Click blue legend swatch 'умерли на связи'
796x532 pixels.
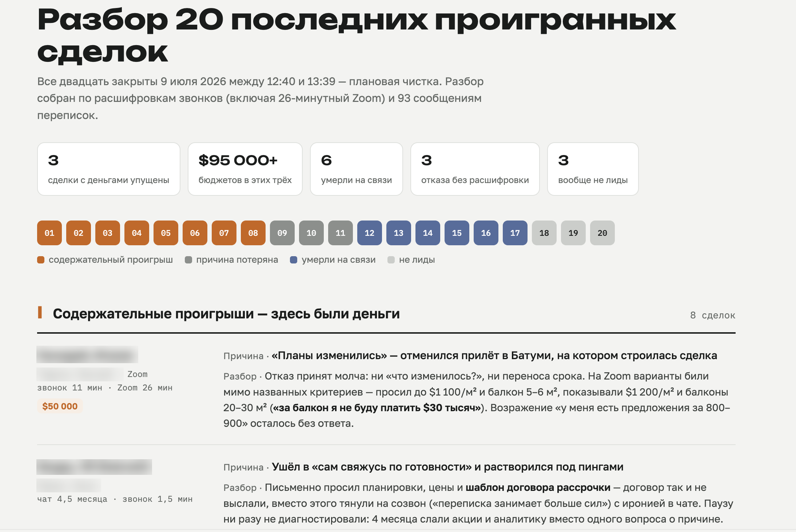(x=294, y=260)
